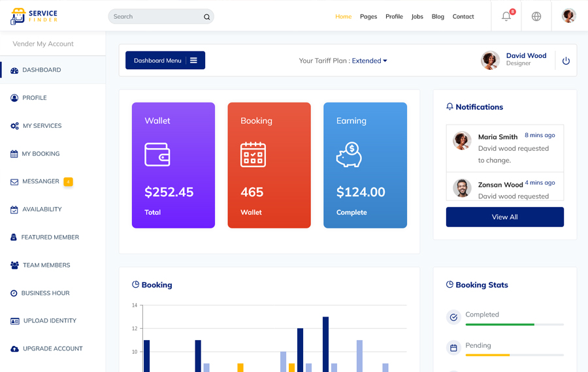
Task: Click the calendar icon in Booking card
Action: (x=253, y=155)
